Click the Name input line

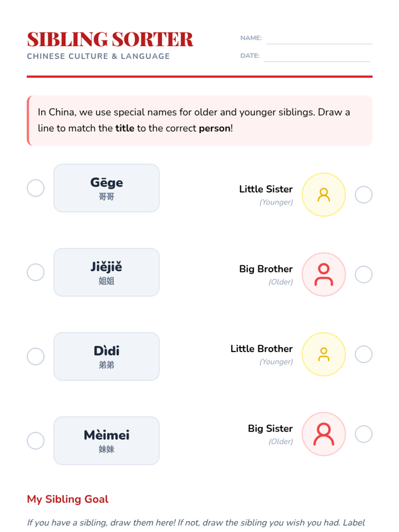click(x=319, y=39)
